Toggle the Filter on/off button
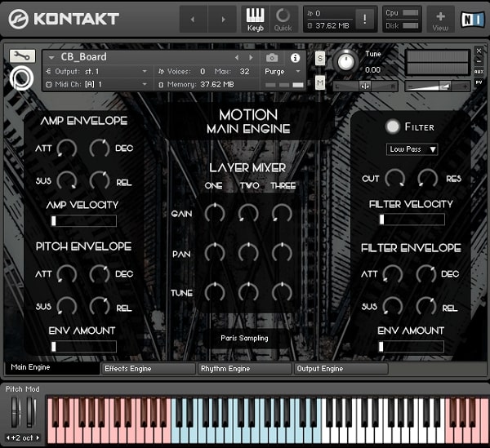 tap(393, 126)
